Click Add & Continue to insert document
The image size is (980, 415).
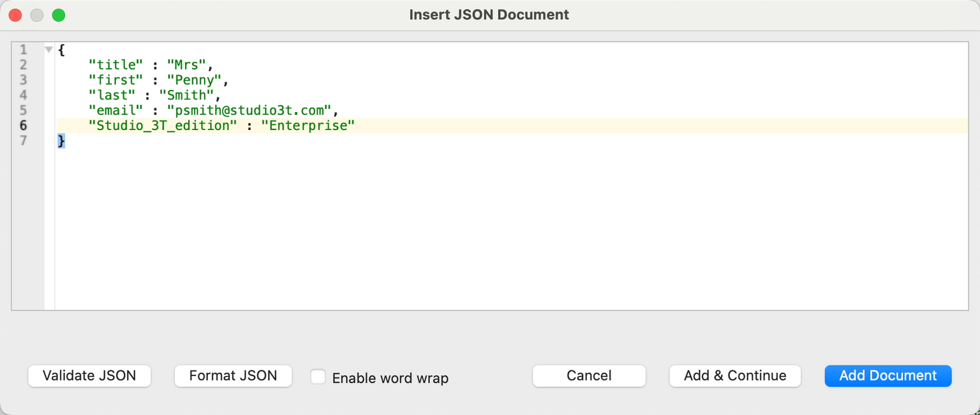click(734, 376)
